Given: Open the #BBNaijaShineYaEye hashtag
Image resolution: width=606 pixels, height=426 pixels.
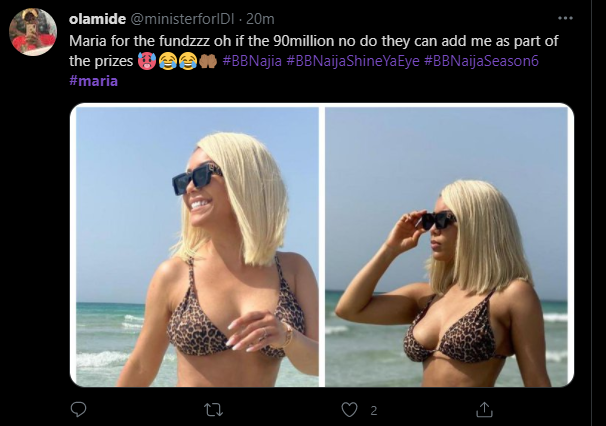Looking at the screenshot, I should 353,61.
